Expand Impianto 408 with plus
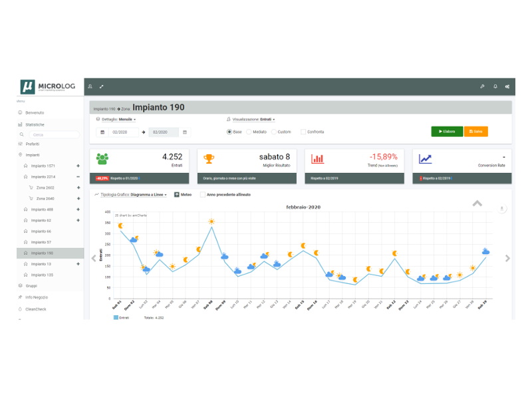 tap(78, 209)
